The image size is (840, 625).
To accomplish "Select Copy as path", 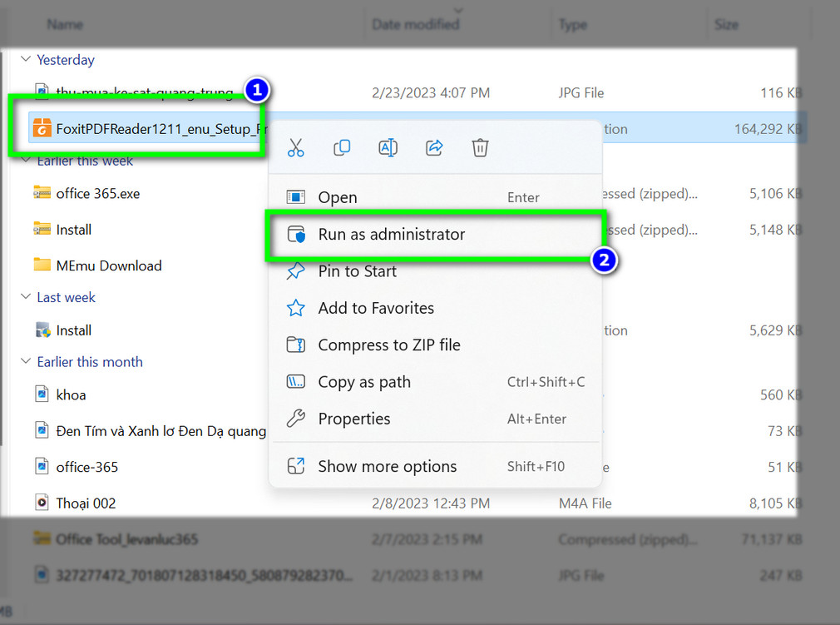I will 435,382.
